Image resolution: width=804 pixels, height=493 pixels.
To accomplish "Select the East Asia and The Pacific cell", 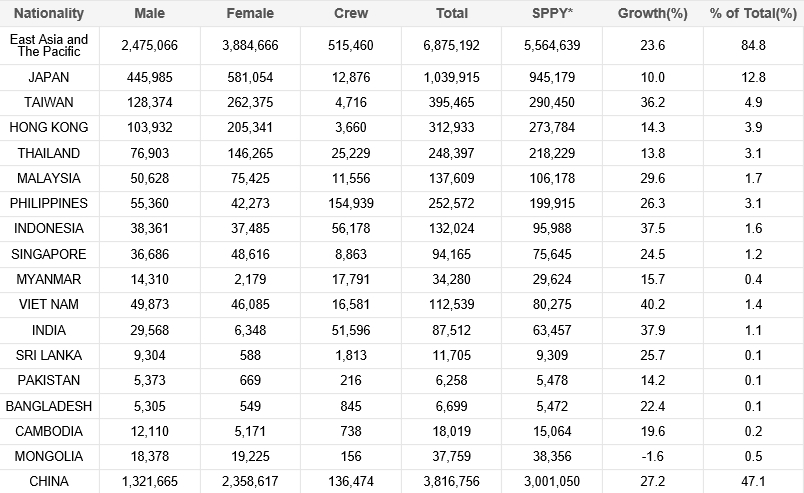I will (x=49, y=46).
